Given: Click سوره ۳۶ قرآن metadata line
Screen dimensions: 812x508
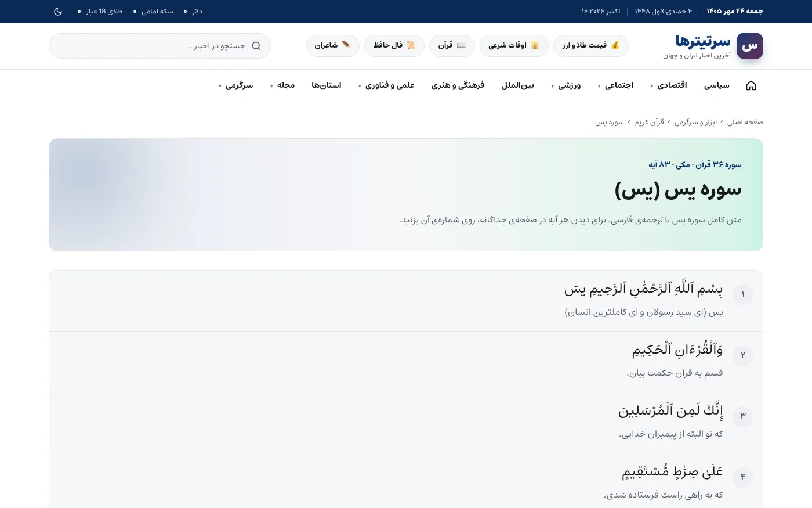Looking at the screenshot, I should [x=695, y=165].
